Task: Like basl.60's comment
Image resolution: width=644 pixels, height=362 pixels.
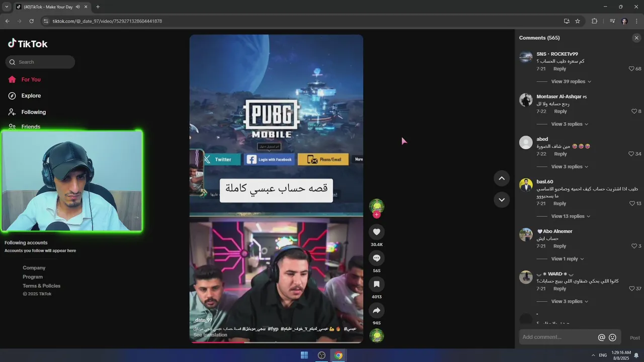Action: coord(632,204)
